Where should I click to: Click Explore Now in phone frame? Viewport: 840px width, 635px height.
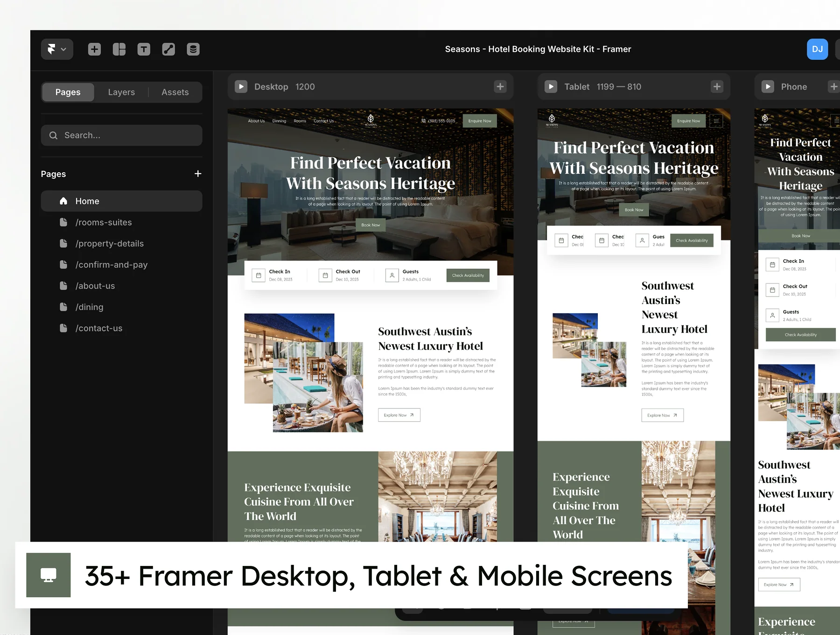[779, 585]
